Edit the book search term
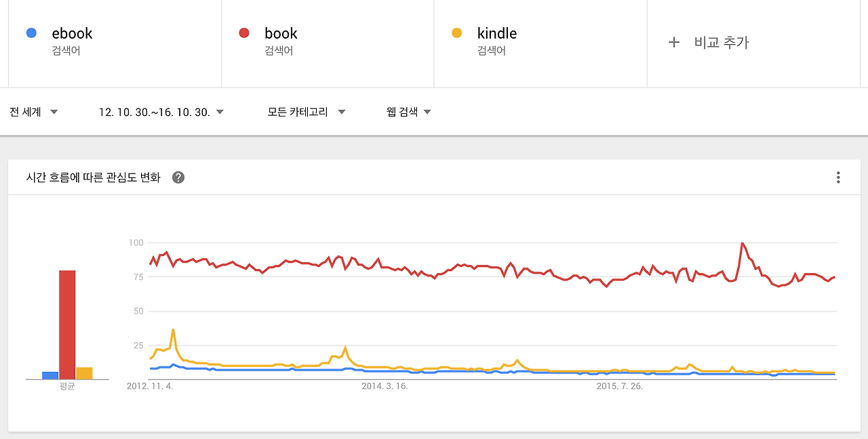 coord(281,33)
